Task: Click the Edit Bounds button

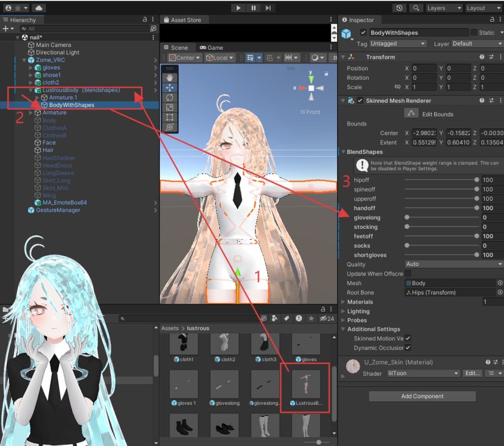Action: [x=411, y=114]
